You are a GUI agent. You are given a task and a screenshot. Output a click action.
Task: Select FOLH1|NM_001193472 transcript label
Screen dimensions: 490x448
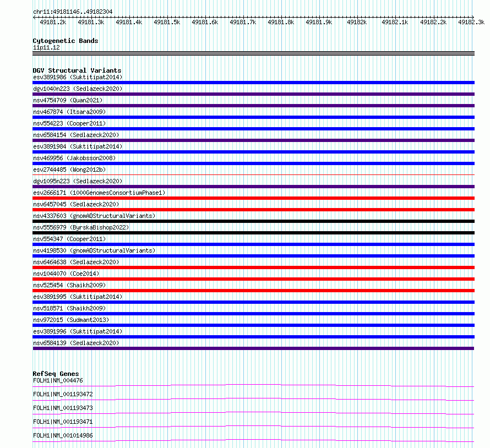(63, 394)
